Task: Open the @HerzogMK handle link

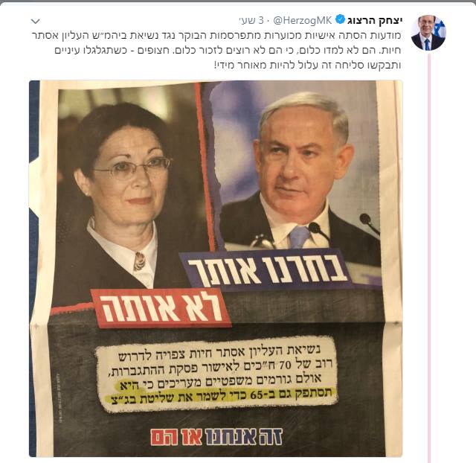Action: click(x=303, y=20)
